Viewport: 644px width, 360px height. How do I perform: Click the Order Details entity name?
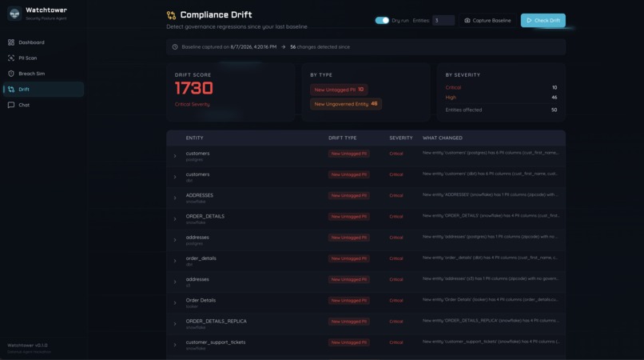click(x=201, y=300)
